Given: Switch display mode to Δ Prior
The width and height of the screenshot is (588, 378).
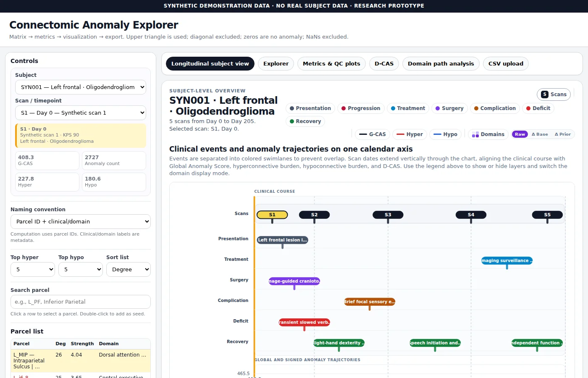Looking at the screenshot, I should 563,134.
